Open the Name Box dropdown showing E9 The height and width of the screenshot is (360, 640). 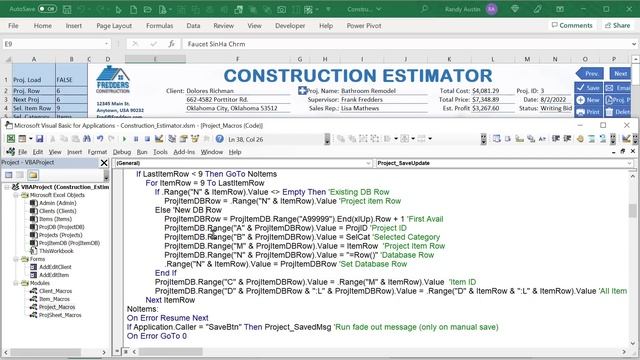click(x=106, y=44)
